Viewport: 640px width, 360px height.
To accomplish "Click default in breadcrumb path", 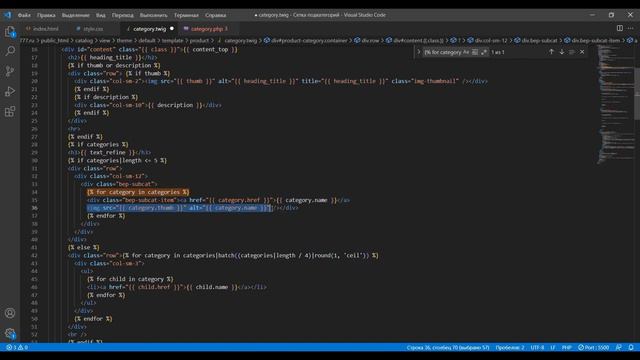I will click(x=147, y=40).
